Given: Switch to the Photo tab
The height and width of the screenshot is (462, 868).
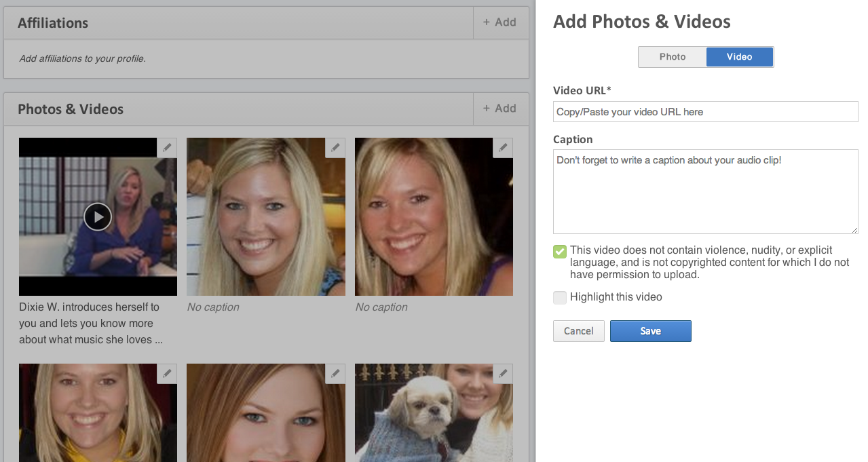Looking at the screenshot, I should click(673, 57).
